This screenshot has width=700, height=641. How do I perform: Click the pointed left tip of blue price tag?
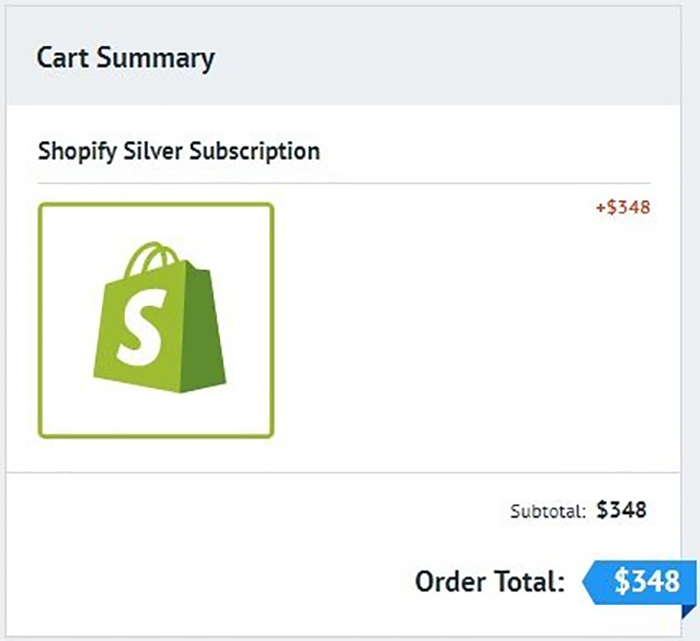point(588,582)
